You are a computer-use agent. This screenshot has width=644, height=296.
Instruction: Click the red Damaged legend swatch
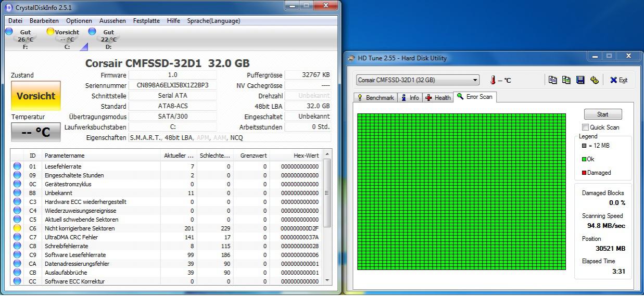584,173
